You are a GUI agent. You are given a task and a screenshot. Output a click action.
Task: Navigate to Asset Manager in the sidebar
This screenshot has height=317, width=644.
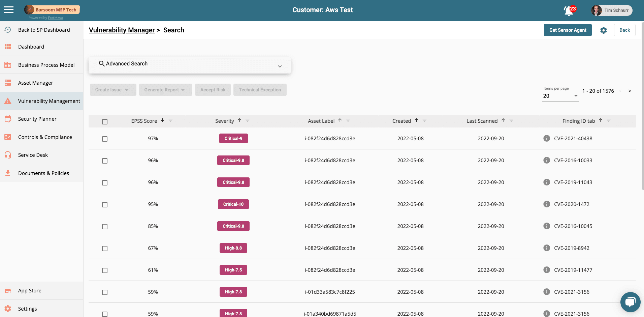[35, 83]
